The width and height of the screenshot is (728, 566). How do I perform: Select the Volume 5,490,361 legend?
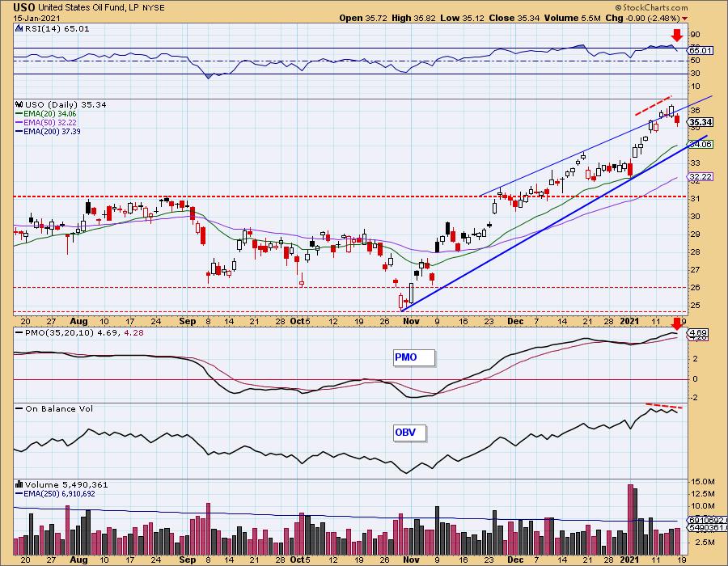[66, 485]
